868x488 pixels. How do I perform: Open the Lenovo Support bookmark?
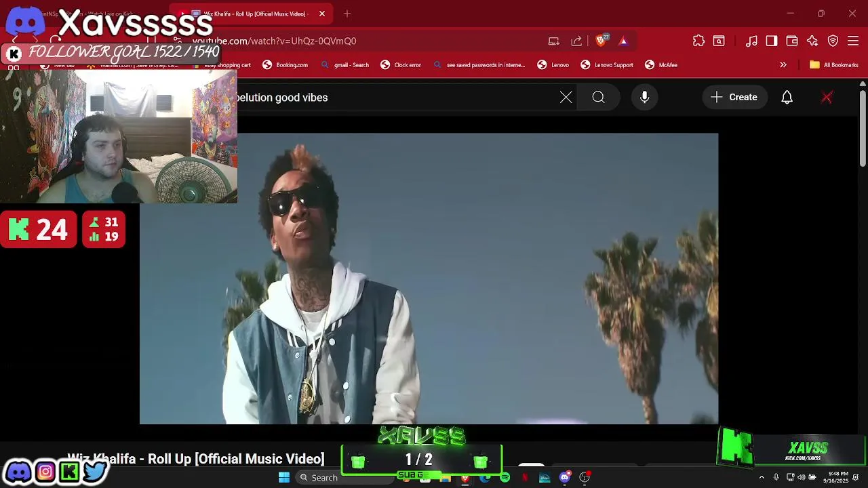click(606, 65)
